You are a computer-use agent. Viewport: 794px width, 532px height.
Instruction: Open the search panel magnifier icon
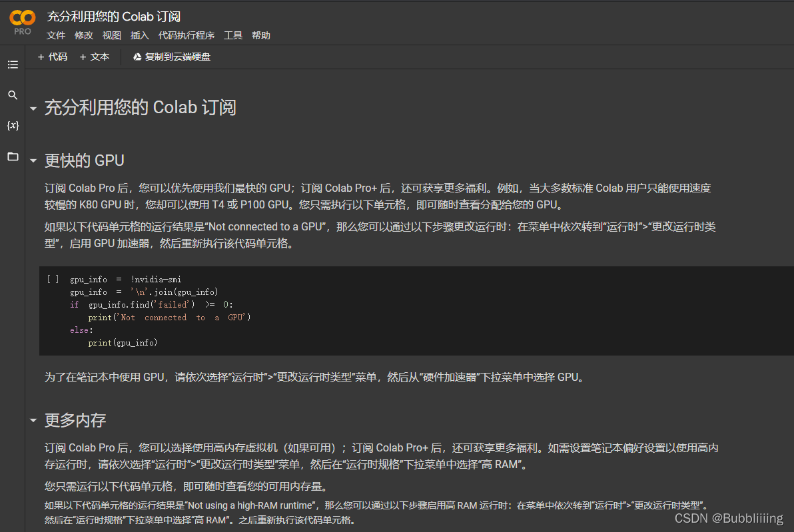pyautogui.click(x=13, y=95)
